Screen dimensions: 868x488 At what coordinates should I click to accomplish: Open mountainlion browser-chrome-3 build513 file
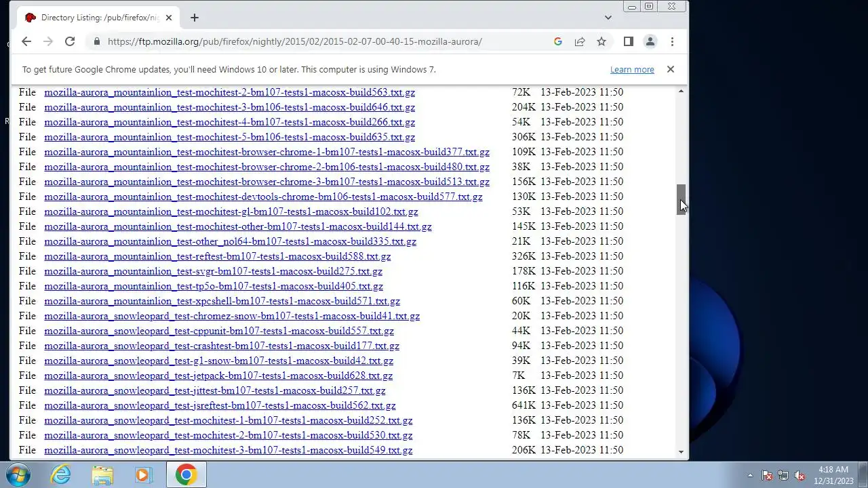tap(267, 182)
